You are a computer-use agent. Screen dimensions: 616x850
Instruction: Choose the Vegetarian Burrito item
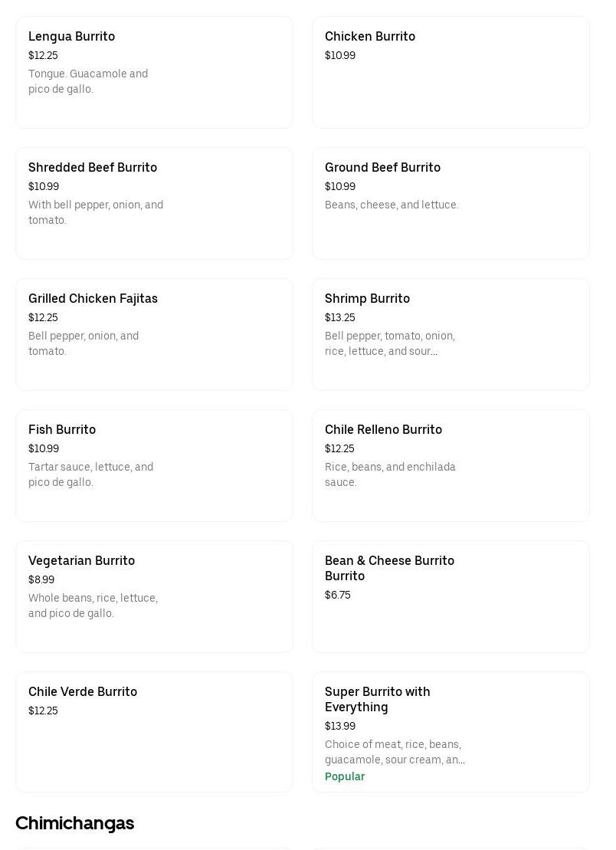154,596
